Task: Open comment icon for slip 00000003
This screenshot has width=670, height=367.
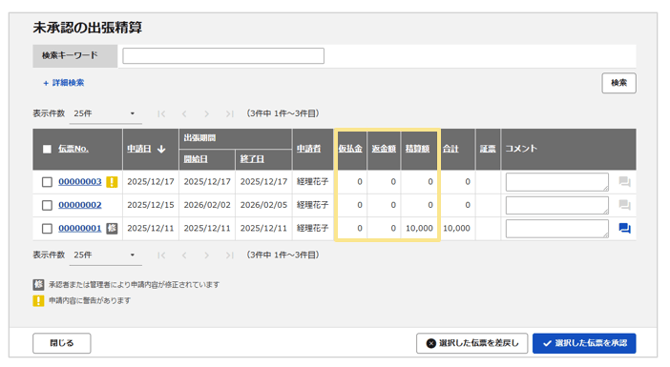Action: click(x=624, y=182)
